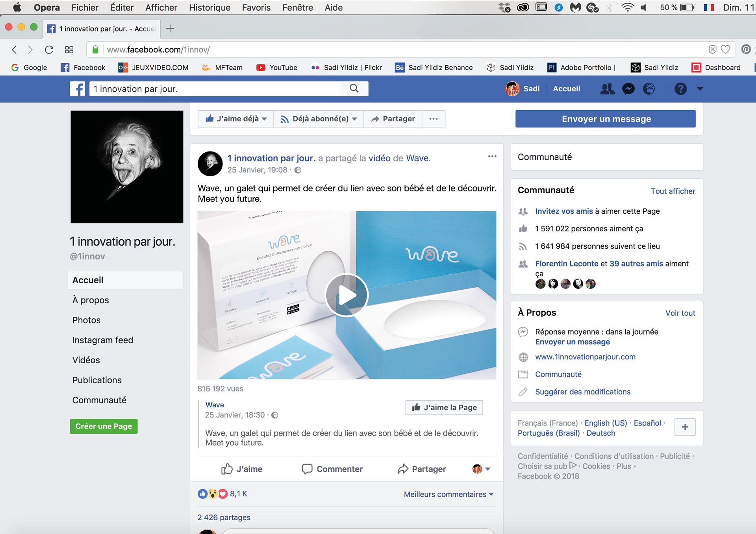Open post options three dots menu
This screenshot has width=756, height=534.
pos(492,157)
